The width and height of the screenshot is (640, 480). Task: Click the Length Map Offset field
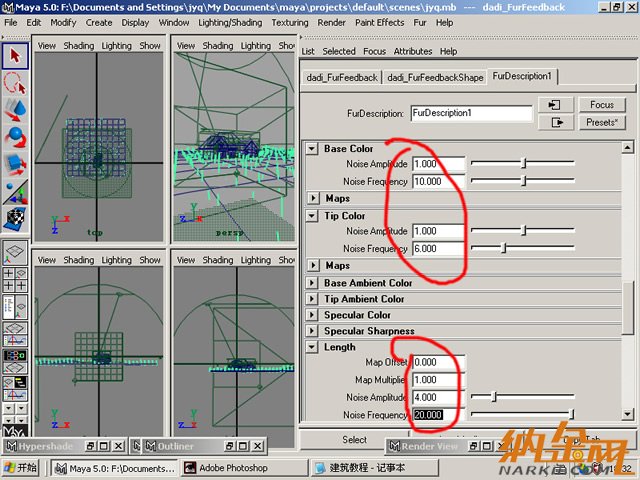[x=438, y=362]
